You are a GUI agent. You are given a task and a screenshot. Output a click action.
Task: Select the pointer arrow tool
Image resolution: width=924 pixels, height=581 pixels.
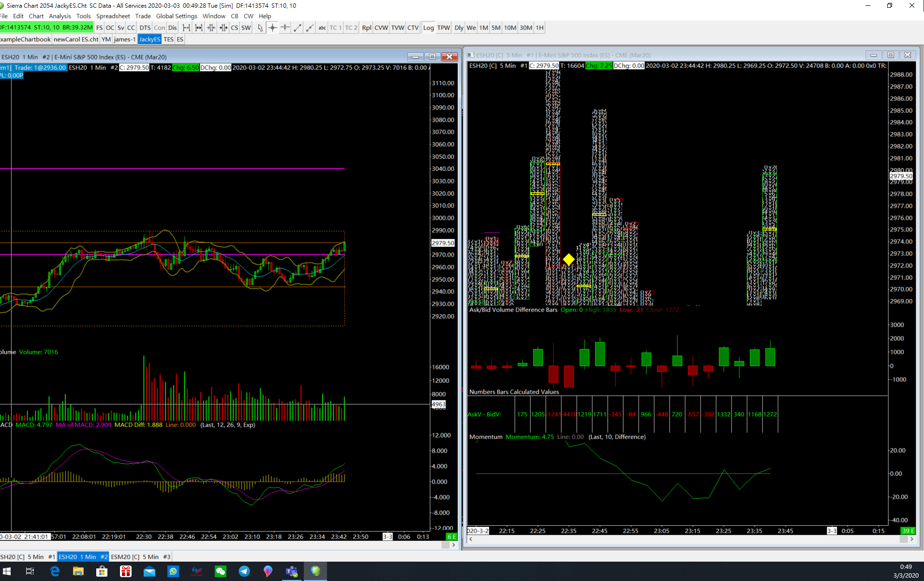point(260,28)
